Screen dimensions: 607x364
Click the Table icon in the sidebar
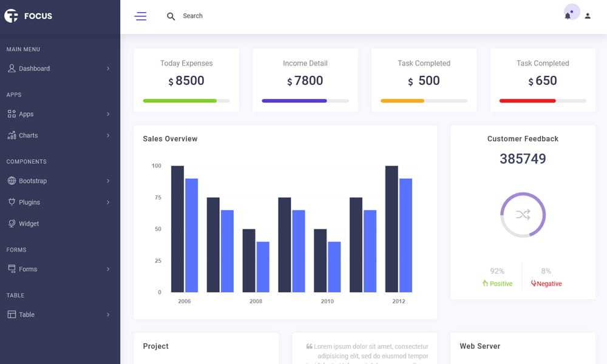coord(11,314)
